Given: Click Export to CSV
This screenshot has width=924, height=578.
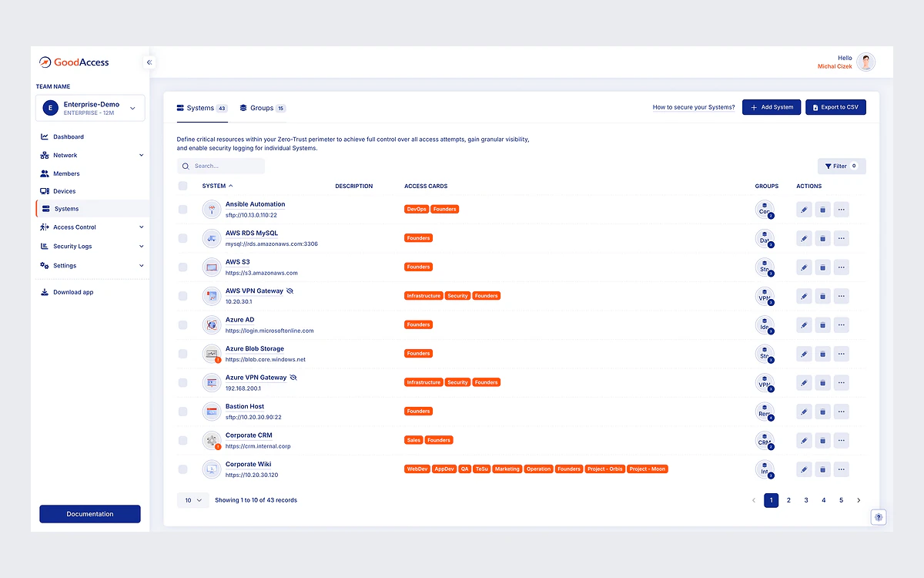Looking at the screenshot, I should click(x=835, y=107).
